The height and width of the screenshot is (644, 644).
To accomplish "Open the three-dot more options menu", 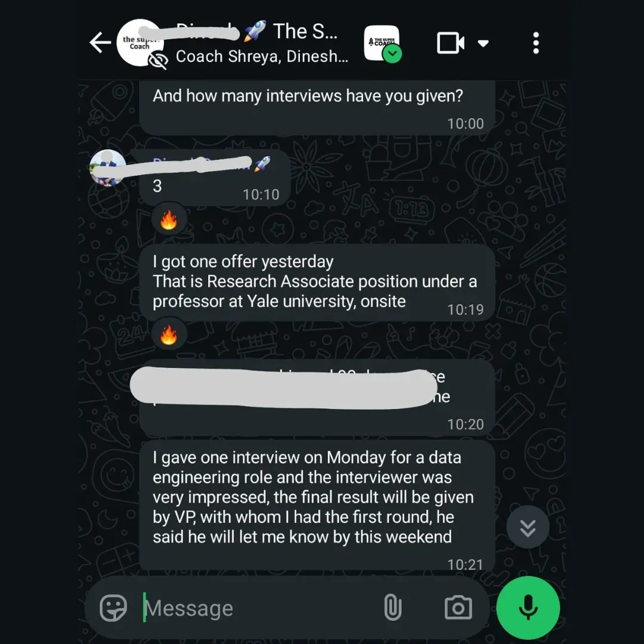I will pyautogui.click(x=535, y=43).
